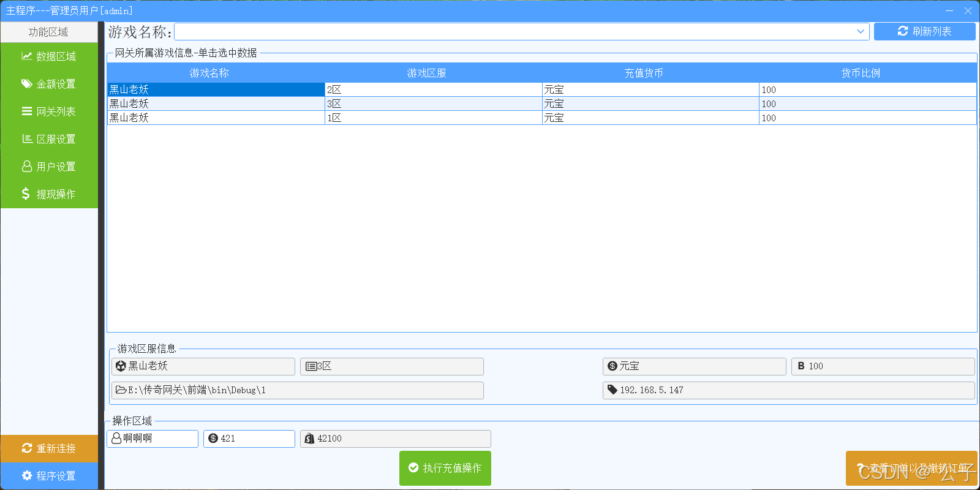Click the 黑山老妖 game name info field

pos(203,366)
